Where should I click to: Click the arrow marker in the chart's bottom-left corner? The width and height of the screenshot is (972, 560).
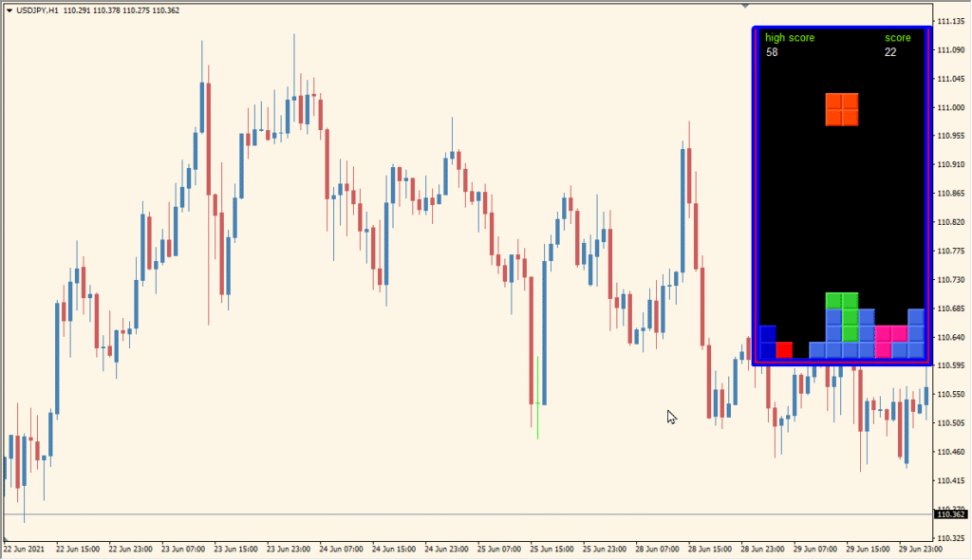pyautogui.click(x=6, y=539)
